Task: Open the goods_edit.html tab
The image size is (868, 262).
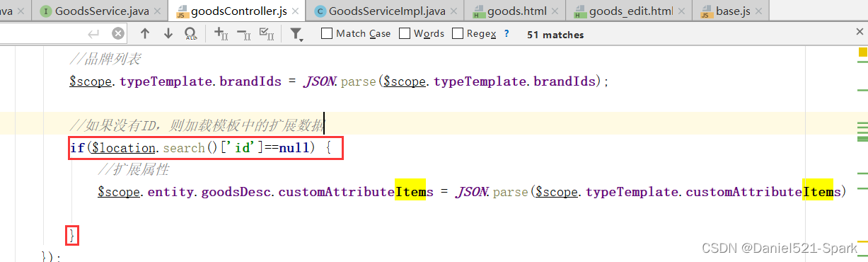Action: pos(629,11)
